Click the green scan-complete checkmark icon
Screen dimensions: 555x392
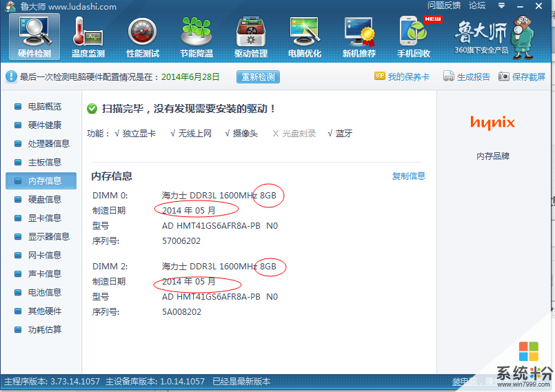[x=92, y=109]
